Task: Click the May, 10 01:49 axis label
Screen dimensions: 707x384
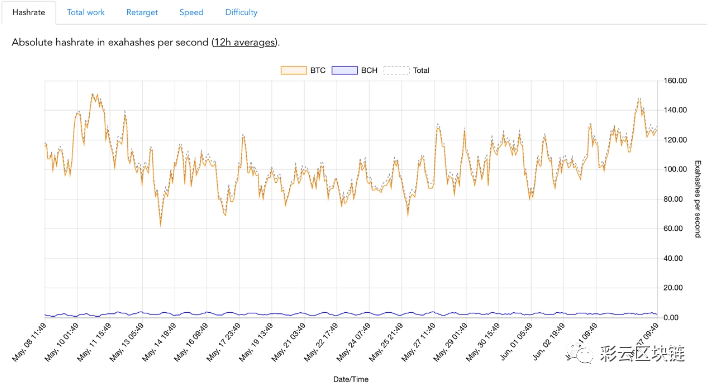Action: point(61,343)
